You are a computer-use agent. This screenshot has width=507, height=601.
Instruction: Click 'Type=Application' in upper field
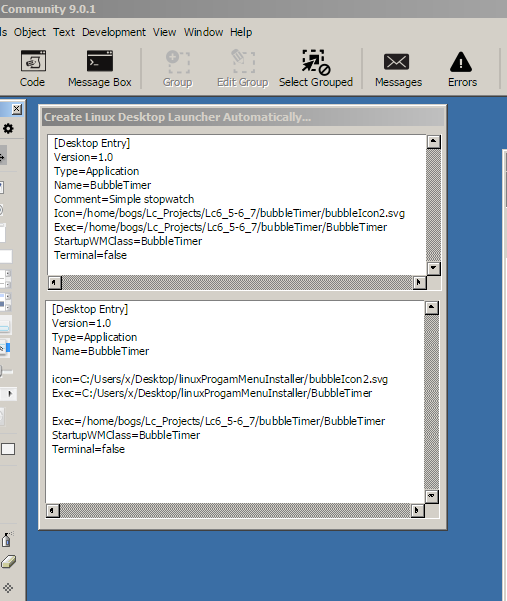point(96,171)
